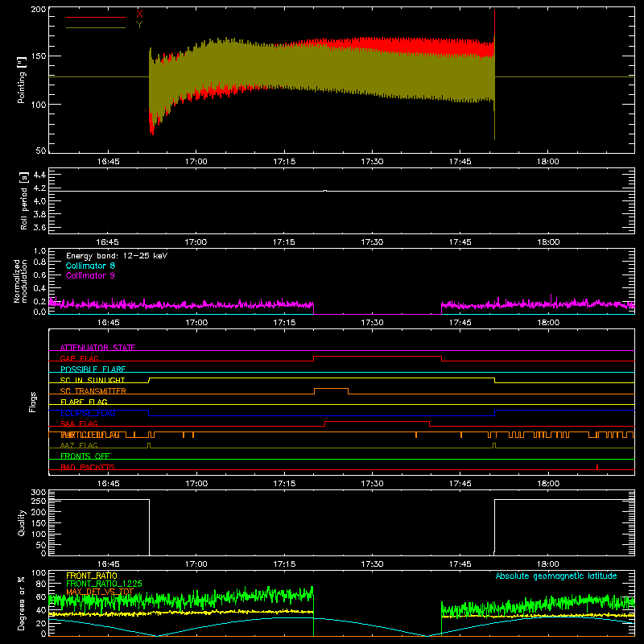
Task: Click the SAA_FLAG raised segment
Action: pos(377,421)
